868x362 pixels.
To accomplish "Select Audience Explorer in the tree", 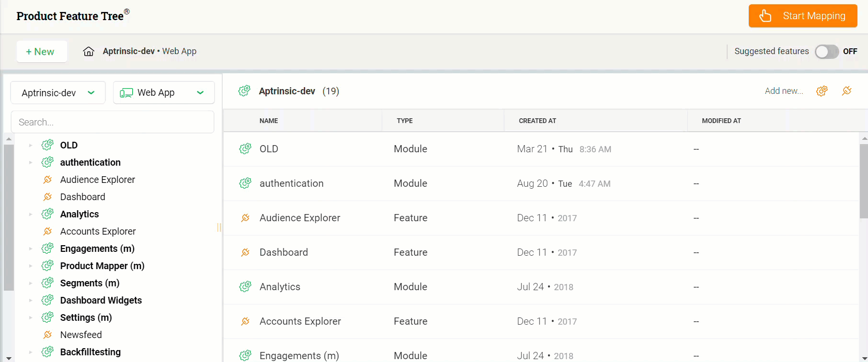I will (97, 180).
